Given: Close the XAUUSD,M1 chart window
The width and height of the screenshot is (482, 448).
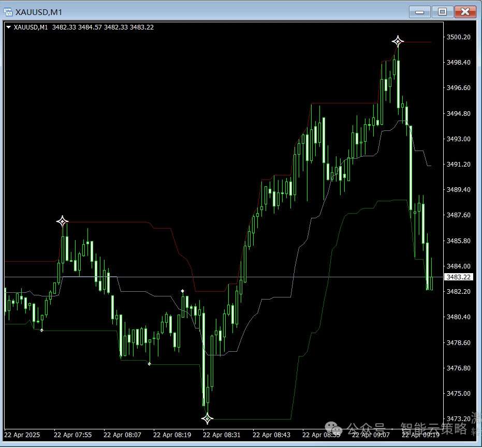Looking at the screenshot, I should (x=465, y=12).
